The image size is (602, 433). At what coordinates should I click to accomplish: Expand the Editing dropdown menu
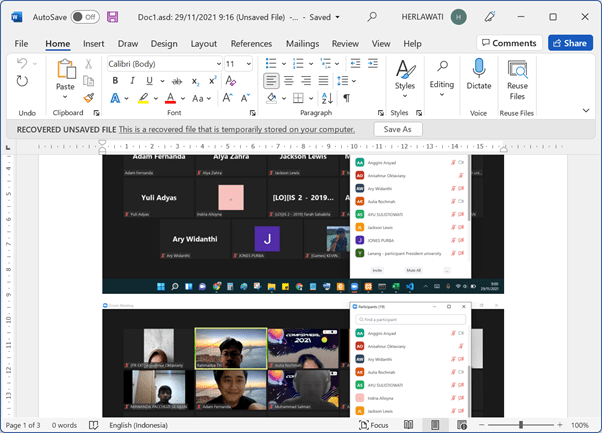click(441, 76)
